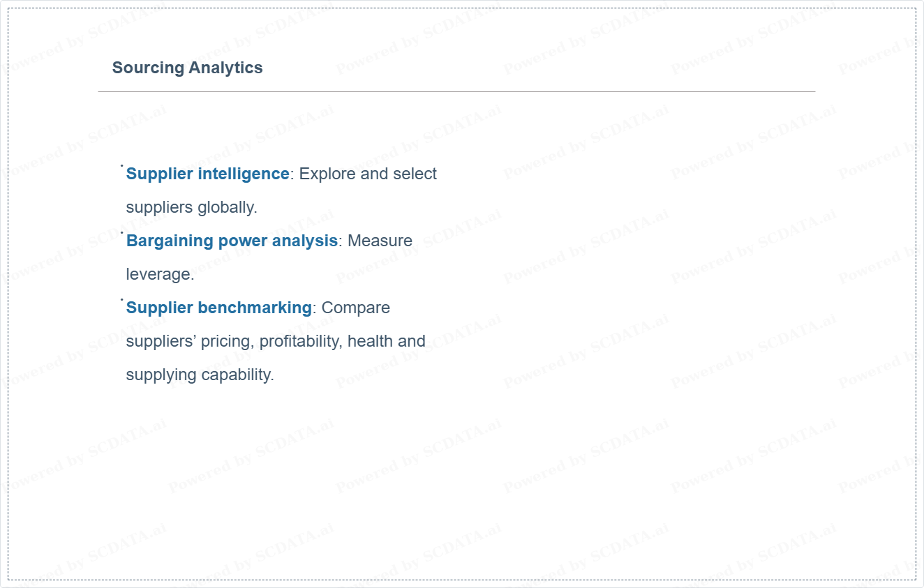
Task: Click the bullet dot before Bargaining power analysis
Action: pyautogui.click(x=121, y=232)
